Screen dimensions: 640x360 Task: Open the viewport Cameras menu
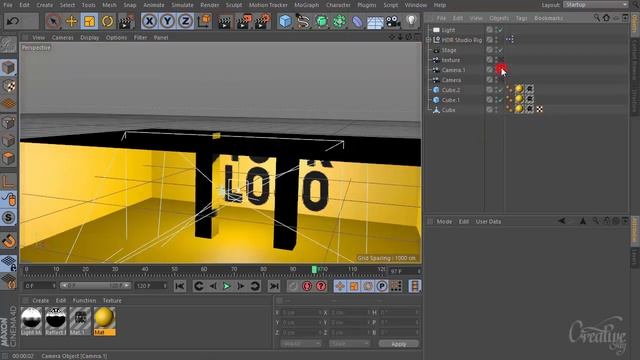coord(62,37)
